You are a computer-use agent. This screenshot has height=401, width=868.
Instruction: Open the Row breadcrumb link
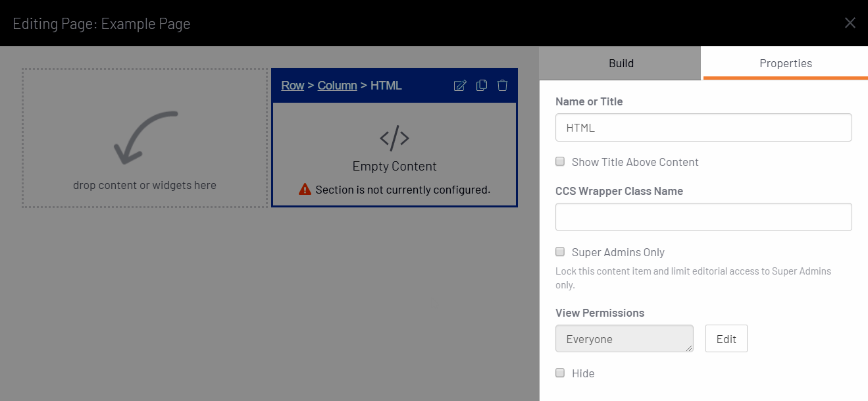293,86
